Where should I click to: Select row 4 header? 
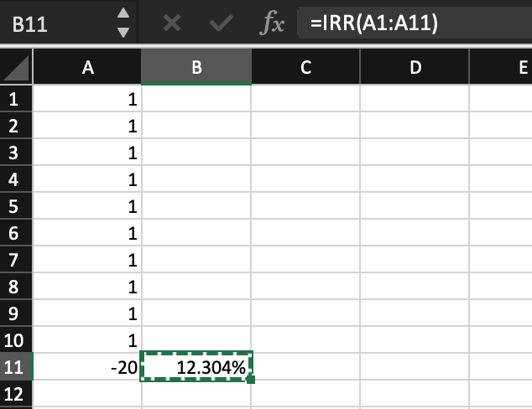(x=16, y=179)
